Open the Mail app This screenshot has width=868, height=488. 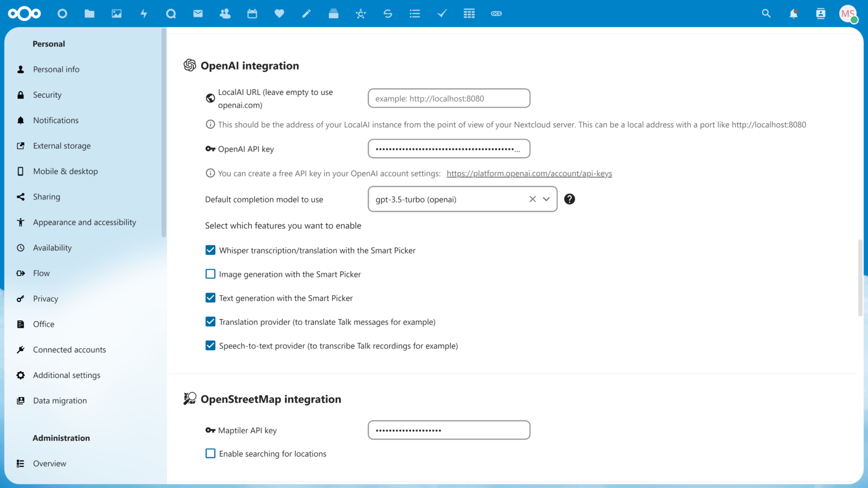pos(198,13)
